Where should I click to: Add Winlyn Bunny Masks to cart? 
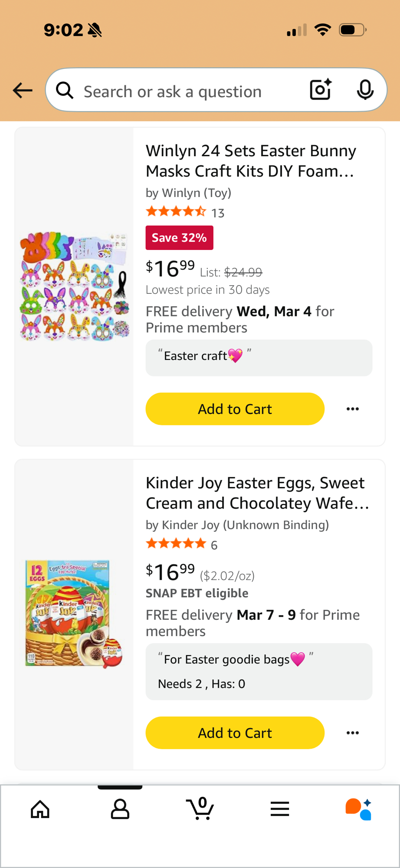pos(235,409)
